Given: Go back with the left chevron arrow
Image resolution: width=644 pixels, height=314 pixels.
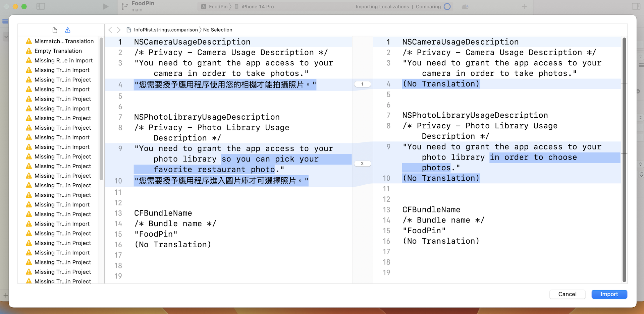Looking at the screenshot, I should click(110, 30).
